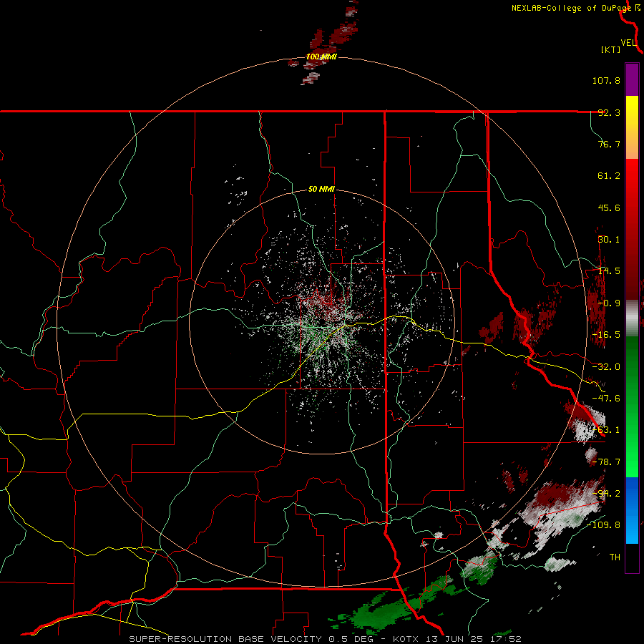Click the NEXLAB-College of DuPage credit text
The width and height of the screenshot is (644, 644).
572,8
